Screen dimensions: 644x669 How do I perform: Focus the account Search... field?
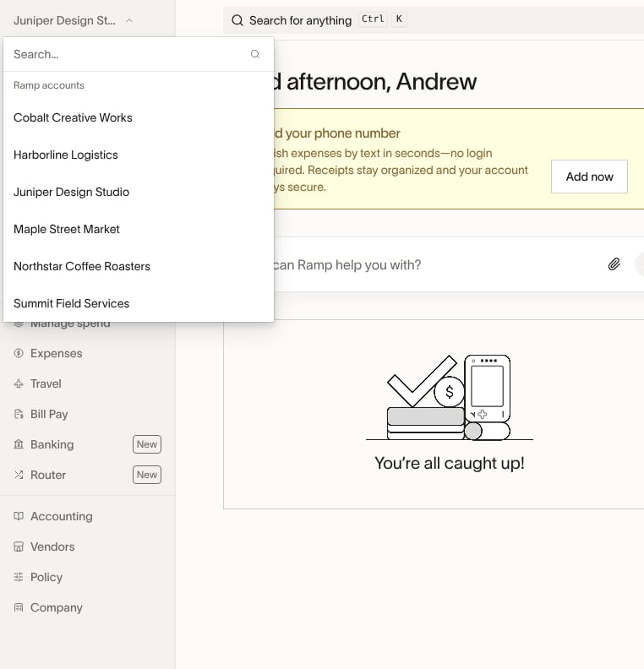[x=139, y=54]
